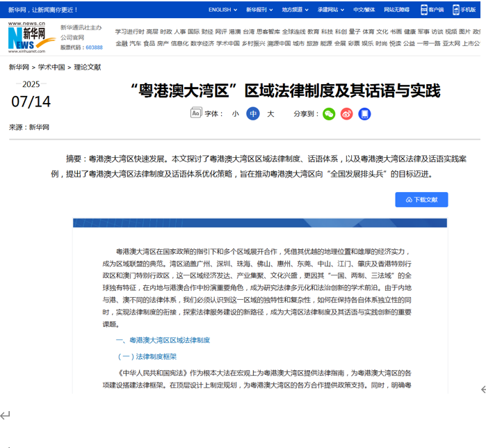Navigate to 学术中国 breadcrumb

(51, 67)
